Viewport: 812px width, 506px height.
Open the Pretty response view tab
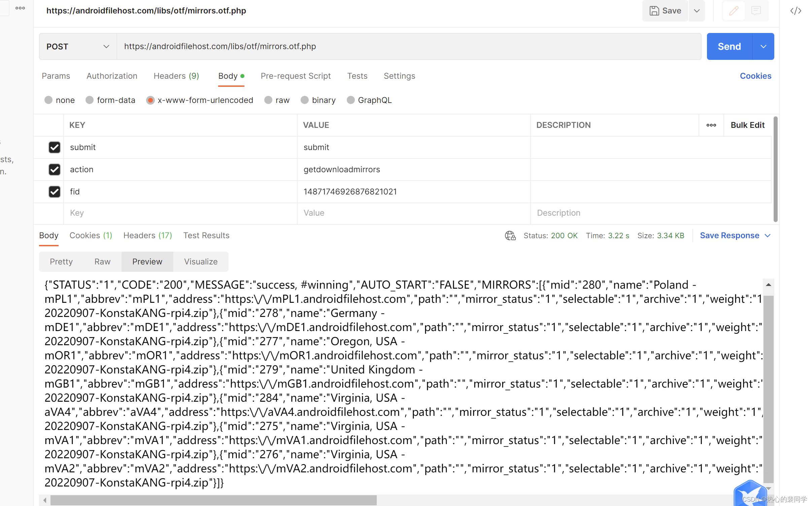(x=61, y=262)
